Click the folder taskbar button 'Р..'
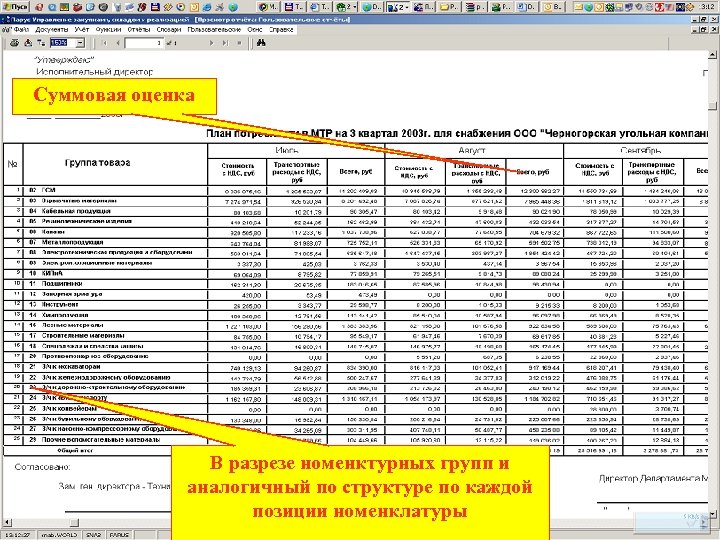 tap(449, 7)
